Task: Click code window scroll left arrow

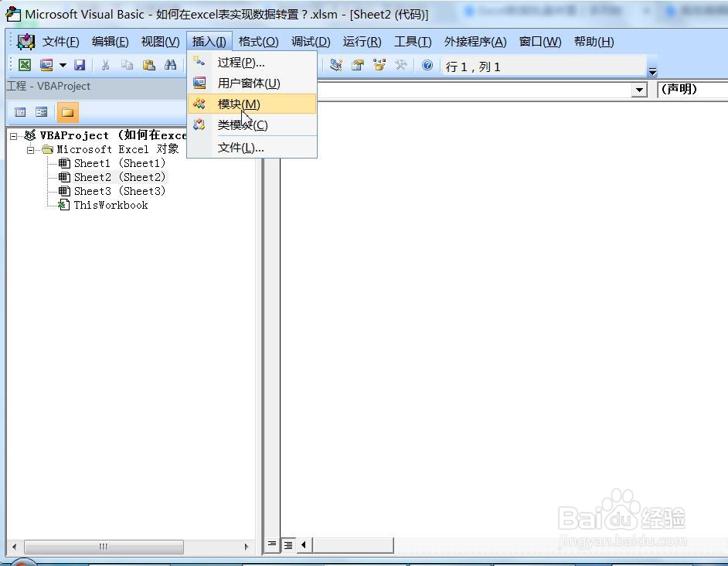Action: tap(304, 544)
